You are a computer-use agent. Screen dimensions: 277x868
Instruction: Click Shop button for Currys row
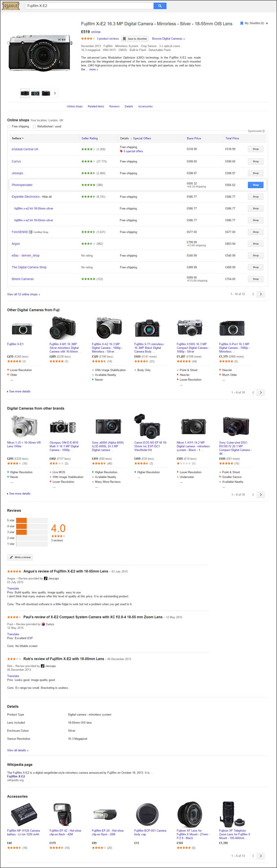pos(255,161)
